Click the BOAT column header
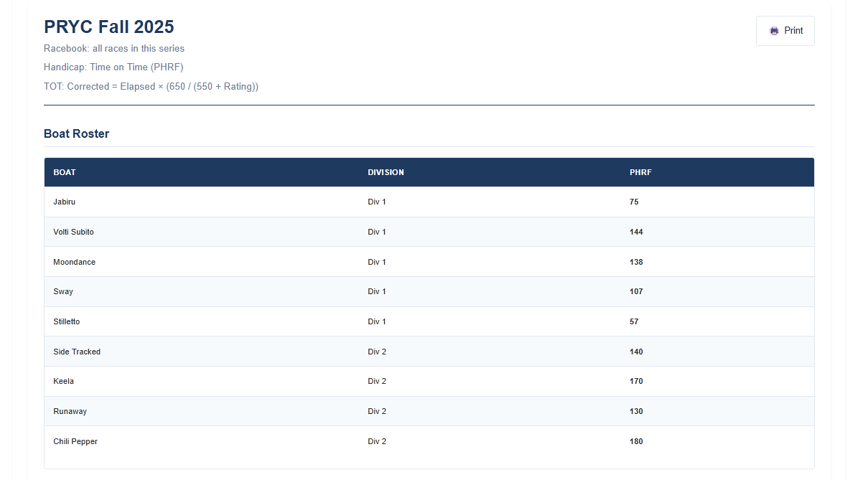 pos(65,172)
